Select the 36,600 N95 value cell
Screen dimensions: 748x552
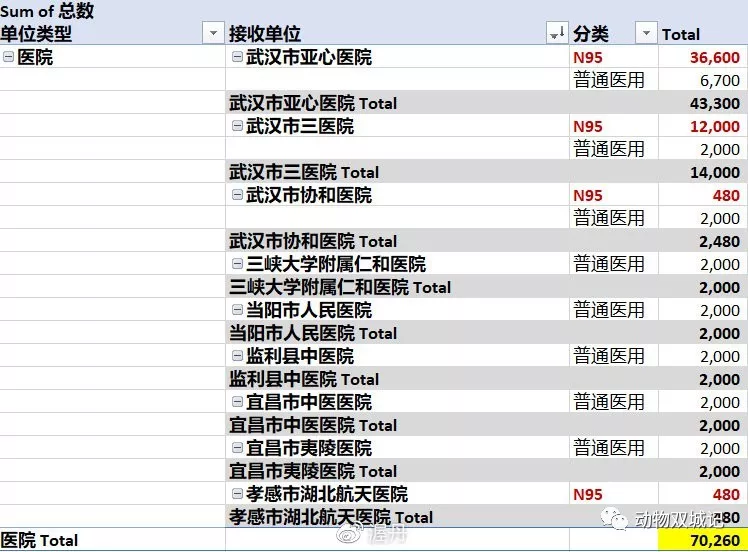(x=703, y=57)
